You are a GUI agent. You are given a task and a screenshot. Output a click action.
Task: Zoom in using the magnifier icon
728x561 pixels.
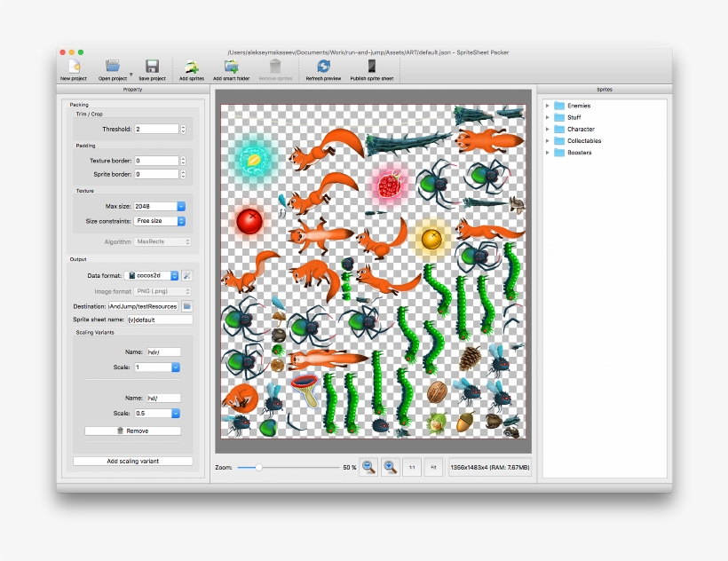[x=390, y=466]
